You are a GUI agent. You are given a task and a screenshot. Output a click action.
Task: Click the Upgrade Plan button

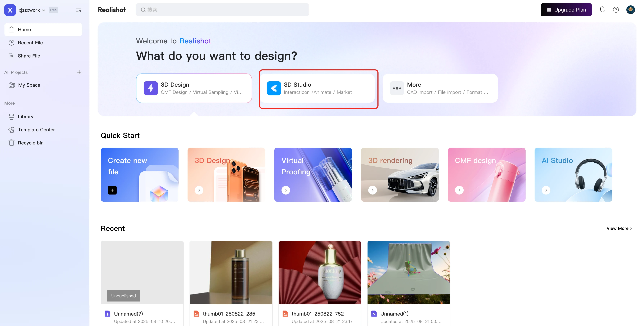click(x=566, y=10)
